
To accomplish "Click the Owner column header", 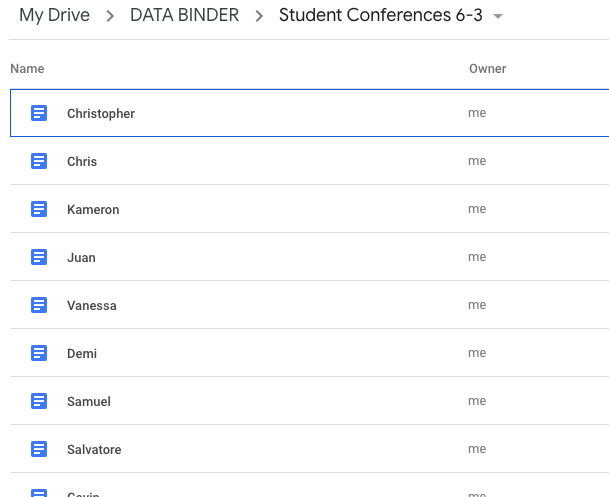I will point(487,69).
